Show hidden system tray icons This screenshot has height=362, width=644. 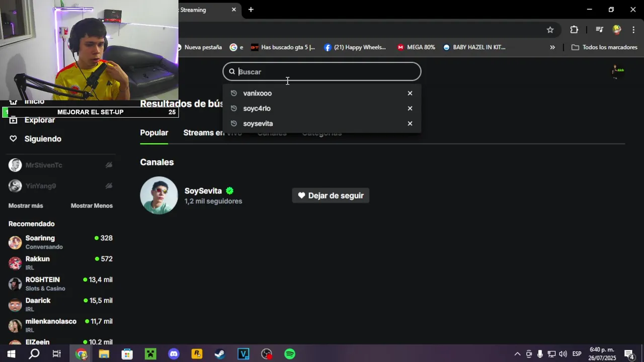point(517,354)
